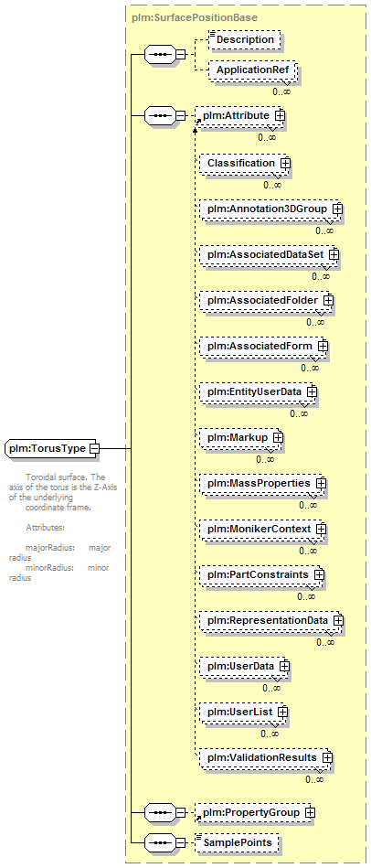Viewport: 371px width, 868px height.
Task: Expand plm:MassProperties plus box
Action: click(321, 483)
